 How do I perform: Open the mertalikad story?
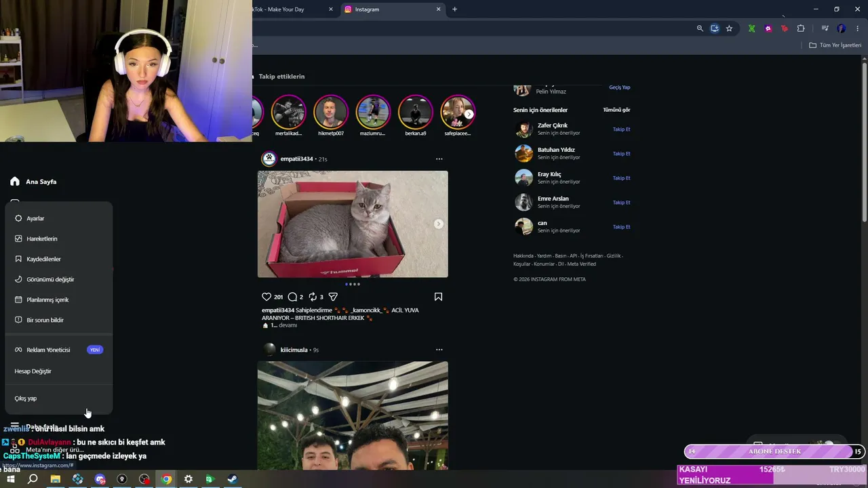(288, 113)
